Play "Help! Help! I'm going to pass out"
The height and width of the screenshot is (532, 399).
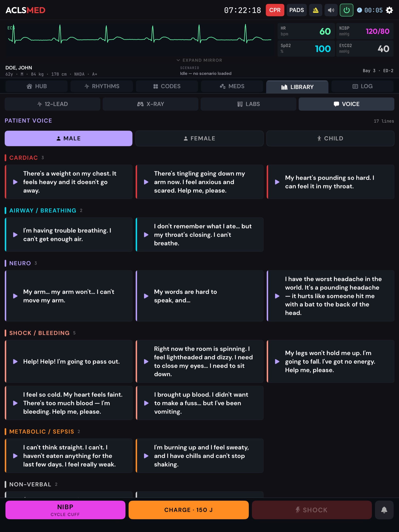pos(69,361)
